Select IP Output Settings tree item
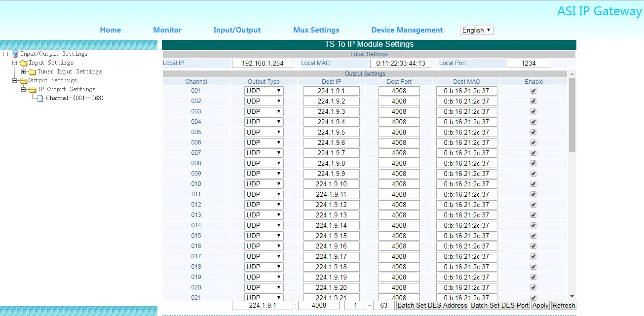This screenshot has width=644, height=316. [x=67, y=89]
